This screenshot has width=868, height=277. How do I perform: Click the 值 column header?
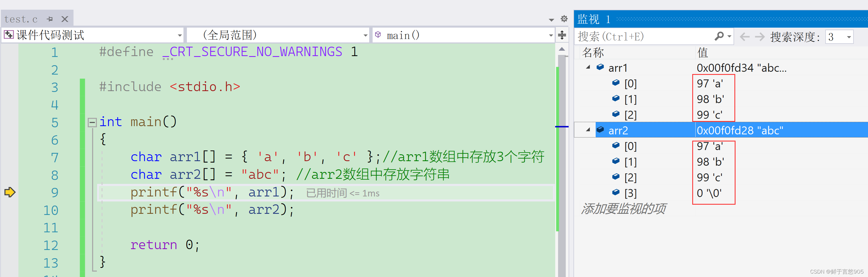tap(702, 52)
